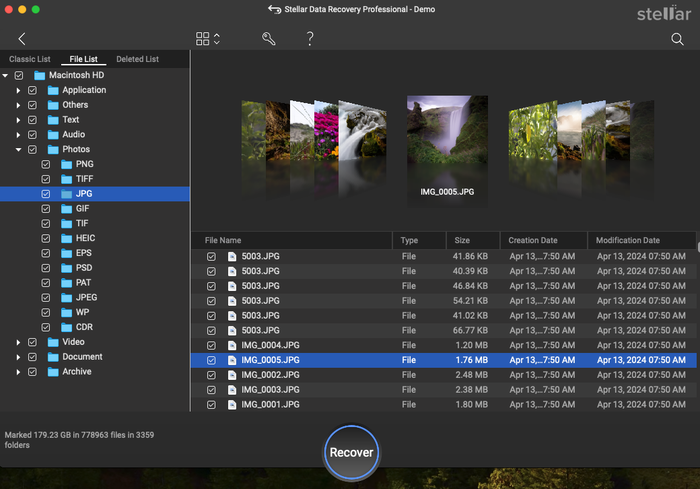Switch to the Deleted List tab
This screenshot has width=700, height=489.
[138, 59]
